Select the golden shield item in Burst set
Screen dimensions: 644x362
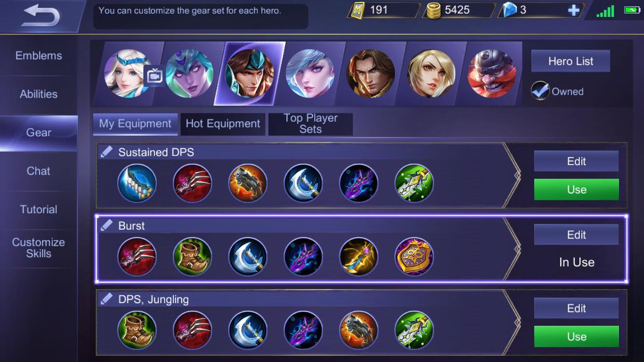[x=414, y=257]
